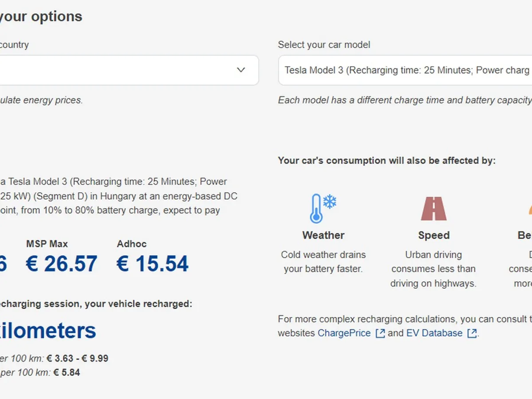532x399 pixels.
Task: Click external-link icon after EV Database
Action: pos(472,333)
